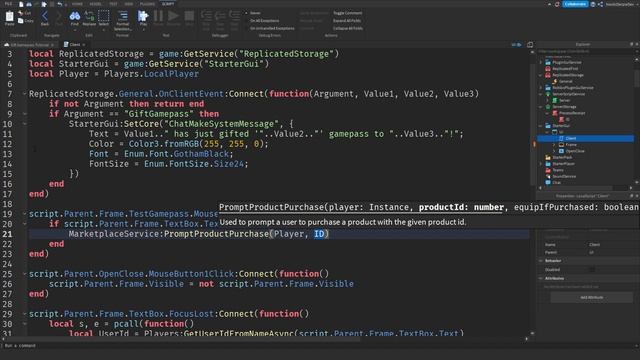Screen dimensions: 640x360
Task: Open the FILE menu
Action: [x=8, y=4]
